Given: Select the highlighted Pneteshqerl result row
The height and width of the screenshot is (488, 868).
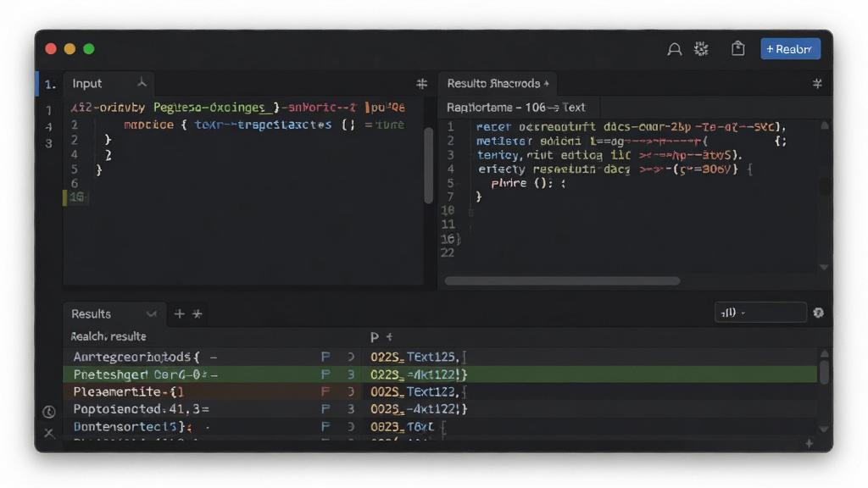Looking at the screenshot, I should (440, 374).
